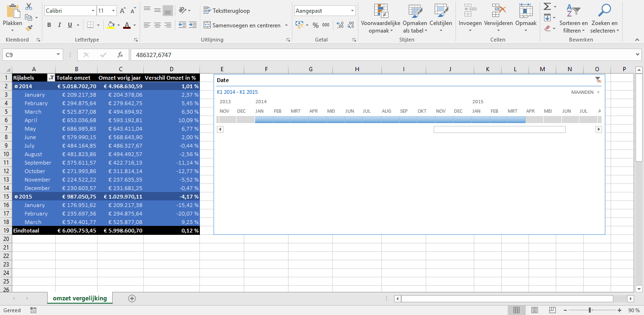Apply middle vertical alignment
This screenshot has width=644, height=315.
tap(157, 10)
